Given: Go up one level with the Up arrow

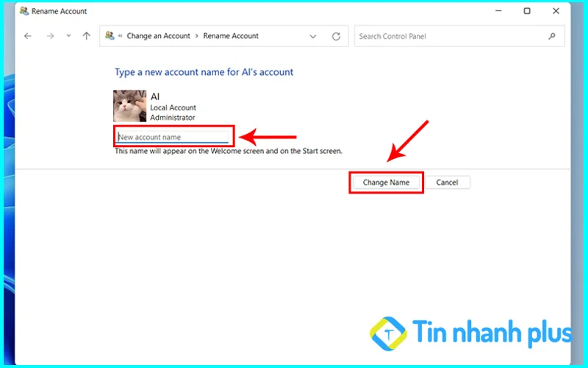Looking at the screenshot, I should point(87,36).
